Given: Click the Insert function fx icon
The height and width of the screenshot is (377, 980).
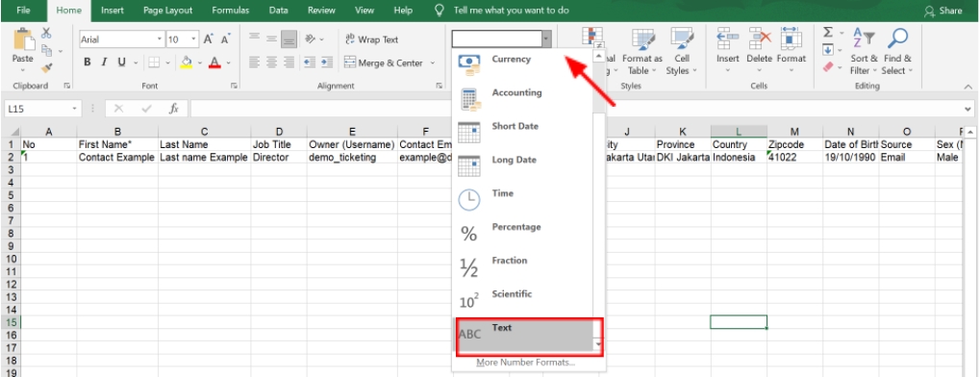Looking at the screenshot, I should click(x=174, y=109).
